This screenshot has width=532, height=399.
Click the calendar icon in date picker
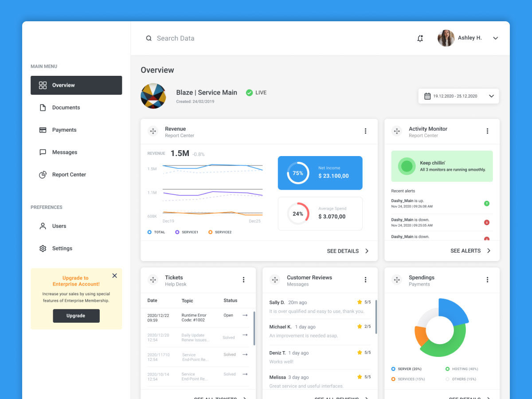point(427,96)
